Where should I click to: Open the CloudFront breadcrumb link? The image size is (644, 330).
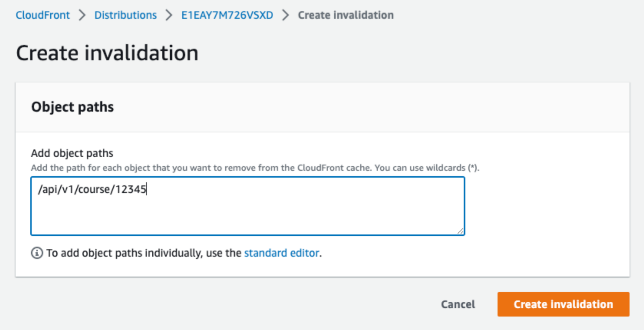tap(42, 15)
